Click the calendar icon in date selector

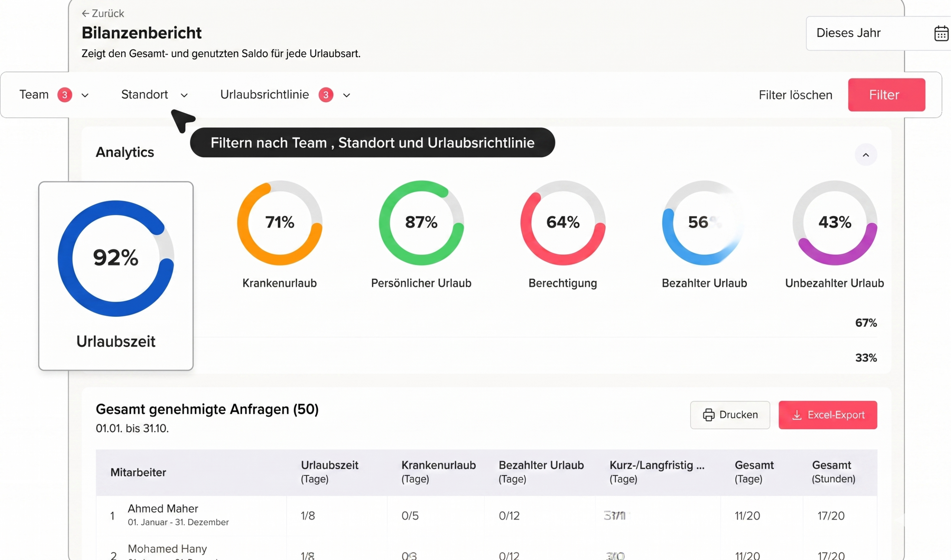(x=941, y=33)
